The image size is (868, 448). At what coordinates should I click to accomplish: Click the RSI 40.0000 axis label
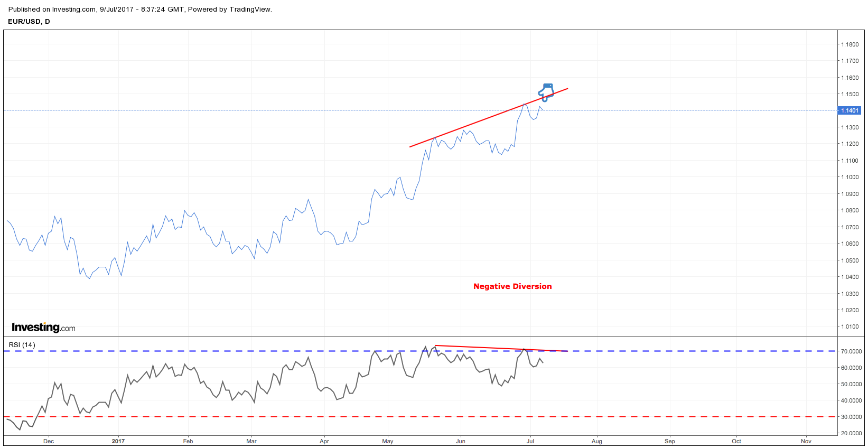[852, 400]
